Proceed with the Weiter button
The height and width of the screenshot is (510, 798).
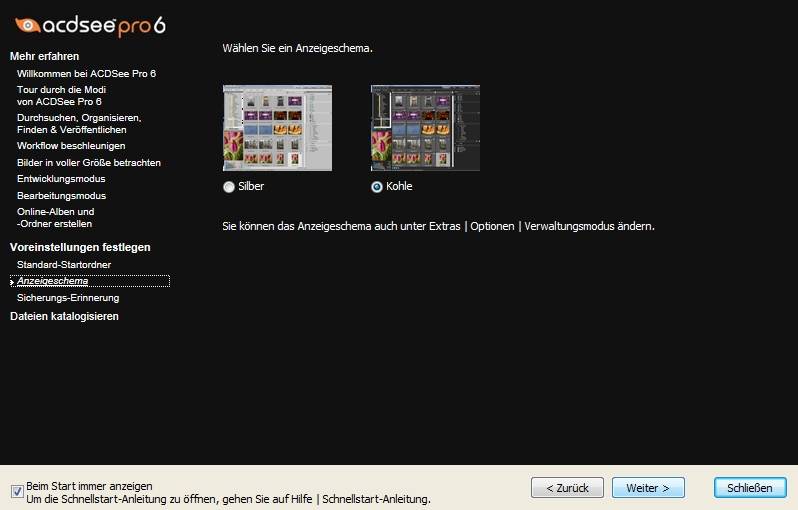[x=648, y=488]
